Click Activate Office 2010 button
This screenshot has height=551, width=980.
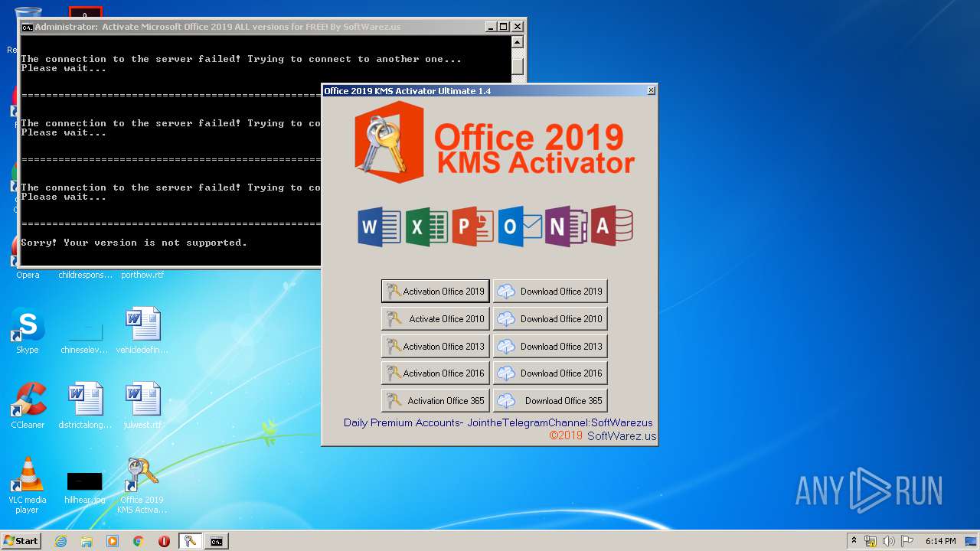click(x=435, y=318)
